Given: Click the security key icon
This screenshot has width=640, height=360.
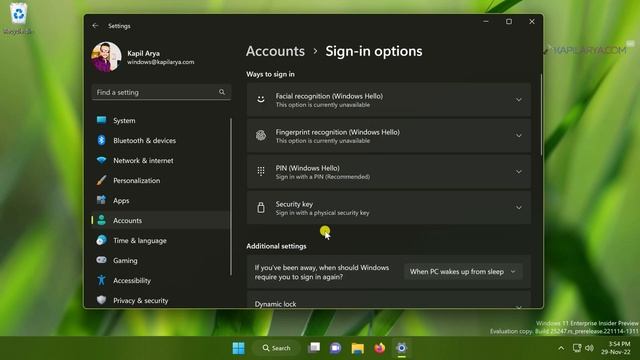Looking at the screenshot, I should click(x=261, y=207).
